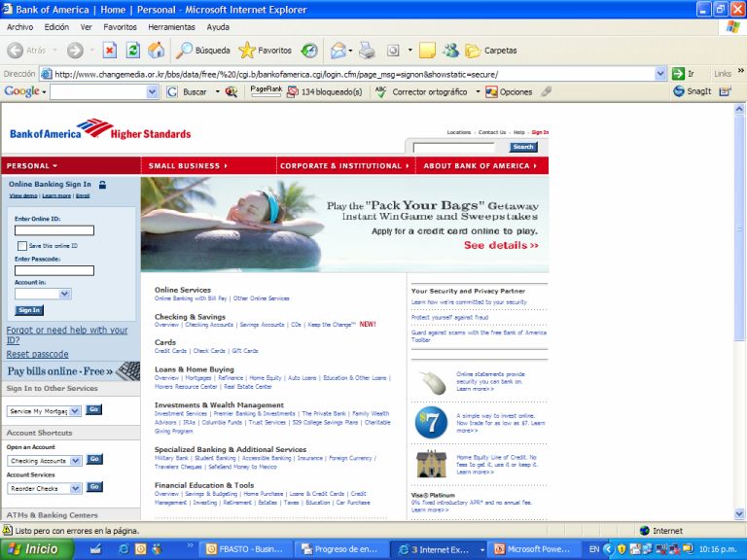
Task: Click the page vertical scrollbar down arrow
Action: 739,513
